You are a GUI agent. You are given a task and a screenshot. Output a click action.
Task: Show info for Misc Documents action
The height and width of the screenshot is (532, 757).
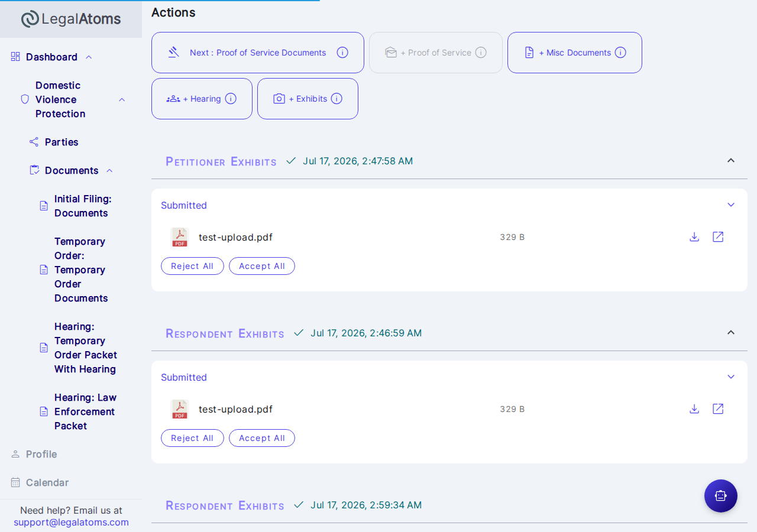[620, 53]
